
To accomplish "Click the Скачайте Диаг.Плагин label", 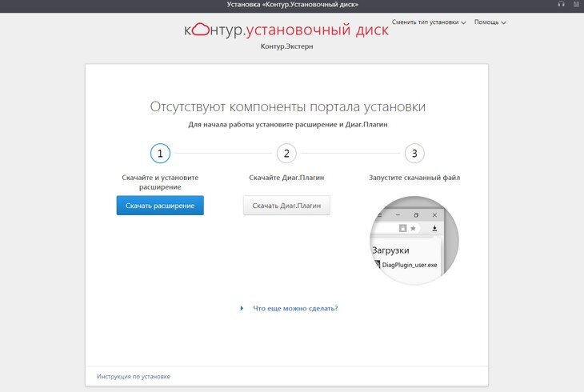I will point(286,178).
